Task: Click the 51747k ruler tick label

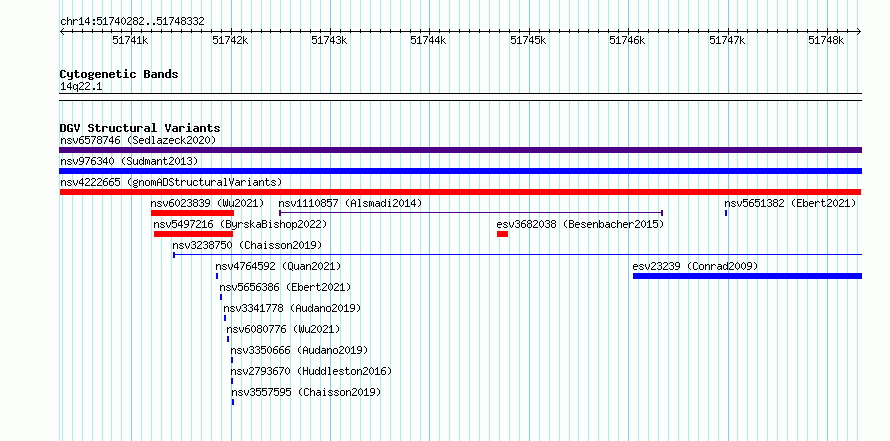Action: [728, 40]
